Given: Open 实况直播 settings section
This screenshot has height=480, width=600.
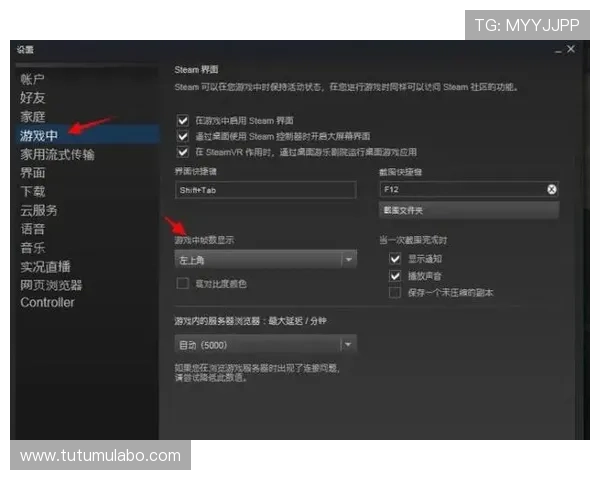Looking at the screenshot, I should 45,266.
